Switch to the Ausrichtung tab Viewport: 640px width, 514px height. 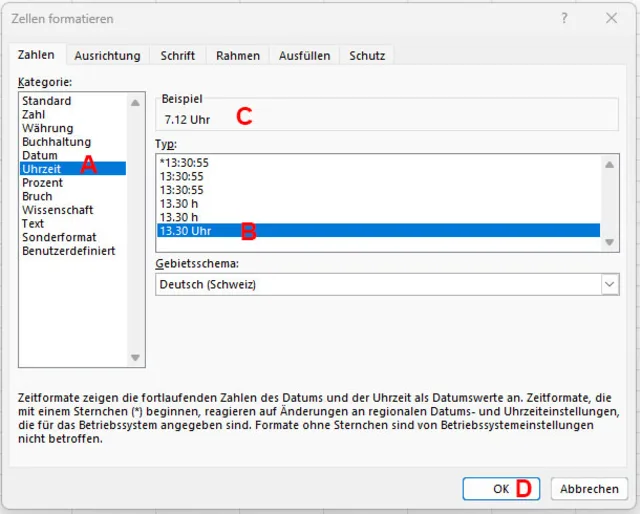click(x=107, y=56)
